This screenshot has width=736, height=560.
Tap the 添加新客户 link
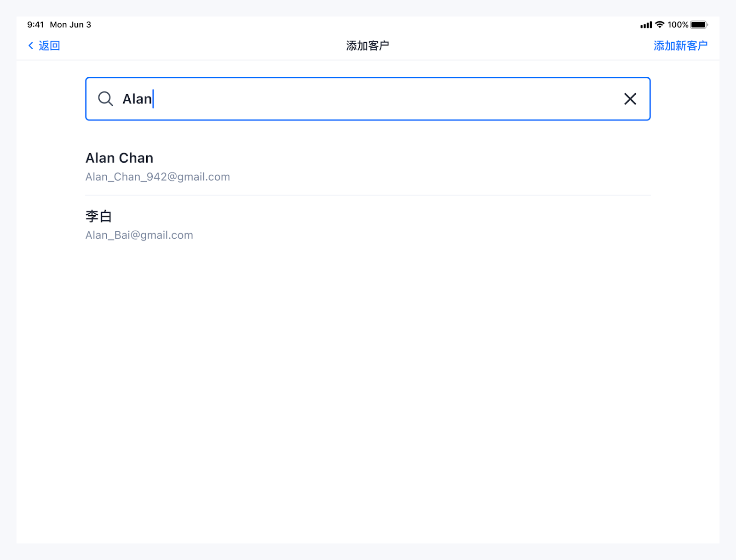(x=680, y=46)
